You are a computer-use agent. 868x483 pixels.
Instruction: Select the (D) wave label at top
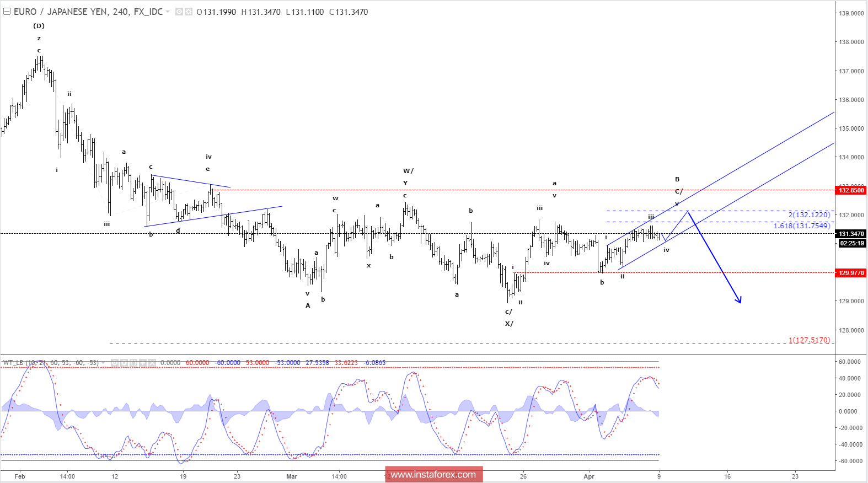point(39,26)
